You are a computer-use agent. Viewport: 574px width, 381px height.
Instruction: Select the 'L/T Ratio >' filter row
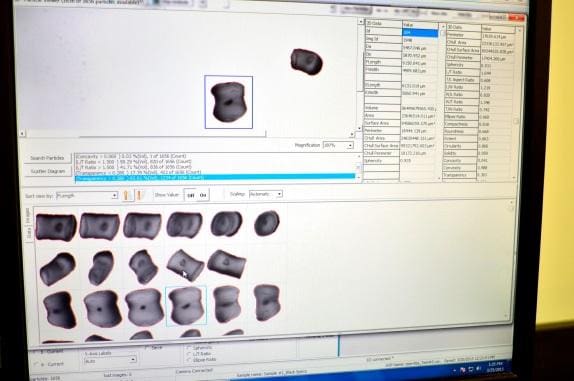click(215, 167)
